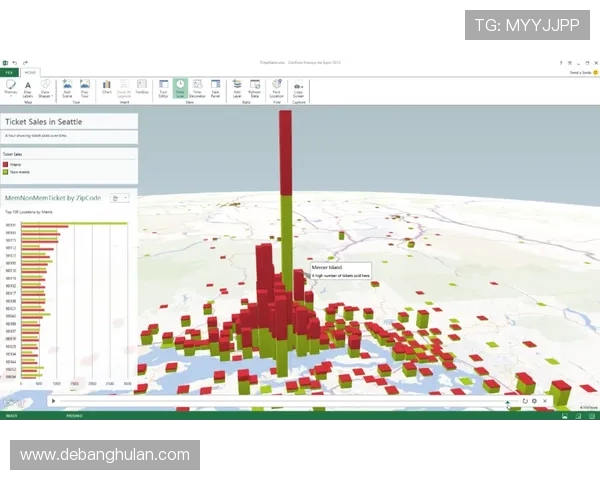Viewport: 600px width, 480px height.
Task: Click the tall red column on map
Action: (x=286, y=150)
